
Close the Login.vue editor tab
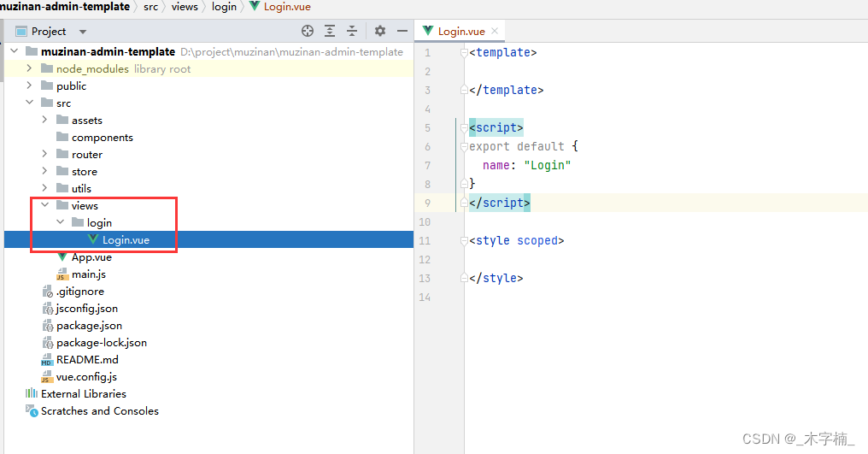point(495,31)
